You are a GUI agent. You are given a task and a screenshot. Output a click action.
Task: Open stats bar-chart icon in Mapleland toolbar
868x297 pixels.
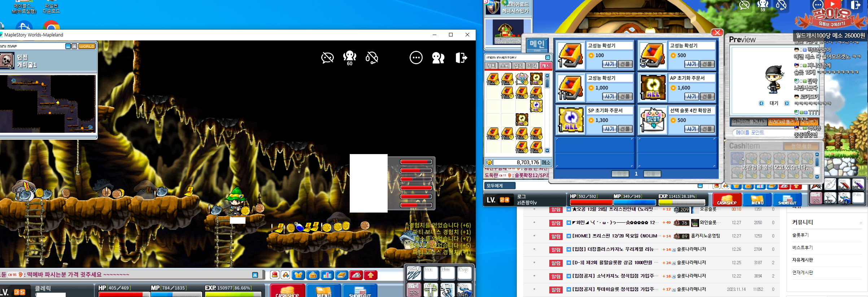(327, 275)
